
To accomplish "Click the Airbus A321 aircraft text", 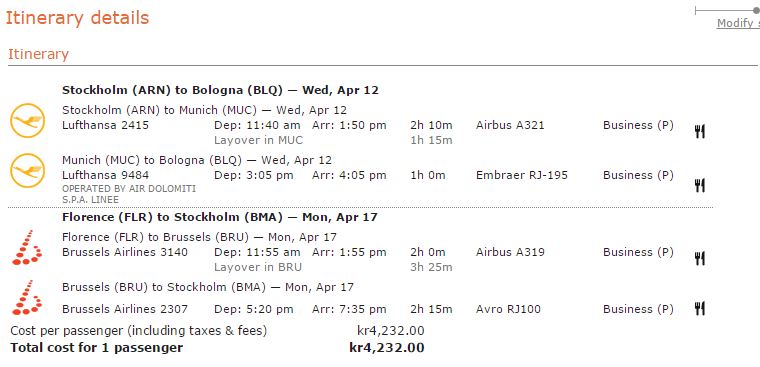I will 510,125.
